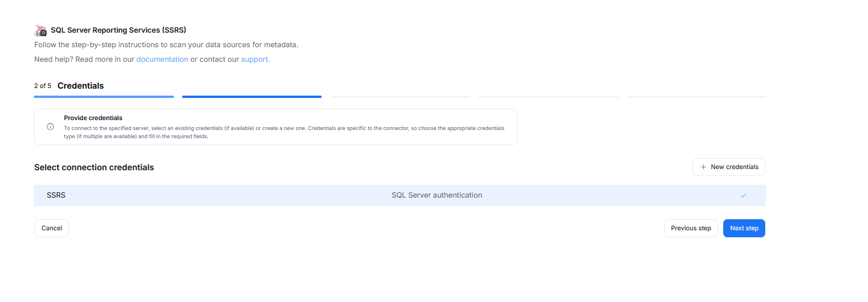Click the fifth progress bar segment
The height and width of the screenshot is (302, 868).
click(696, 97)
